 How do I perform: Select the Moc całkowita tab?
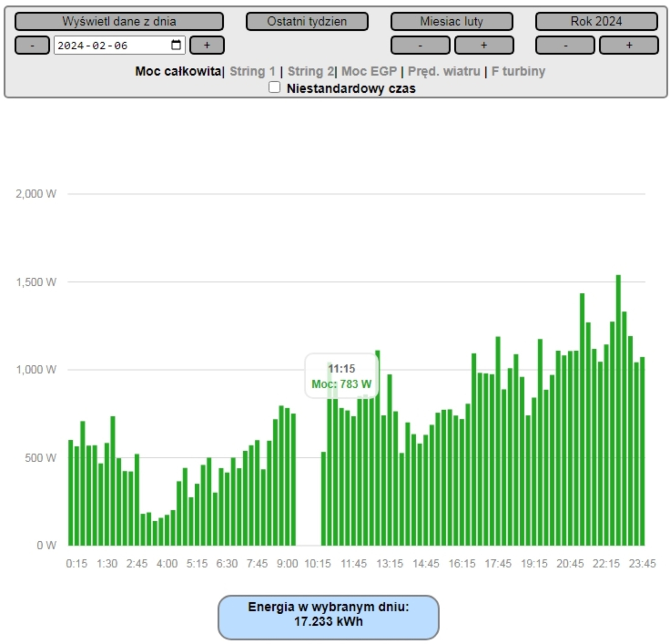(x=178, y=71)
